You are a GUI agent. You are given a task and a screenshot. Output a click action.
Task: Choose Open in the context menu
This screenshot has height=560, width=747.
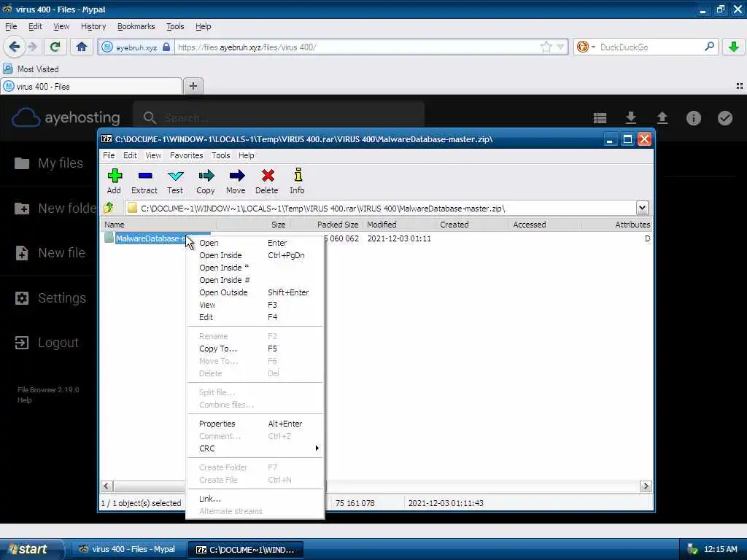255,243
